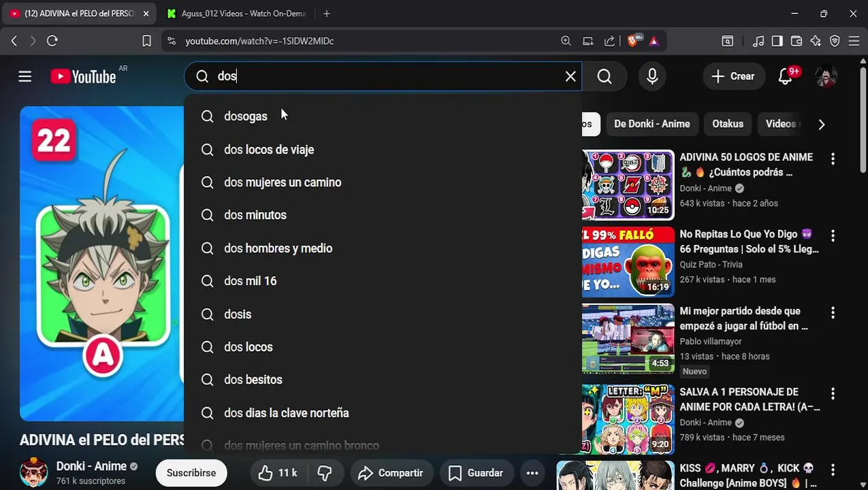
Task: Open the browser main menu
Action: click(854, 41)
